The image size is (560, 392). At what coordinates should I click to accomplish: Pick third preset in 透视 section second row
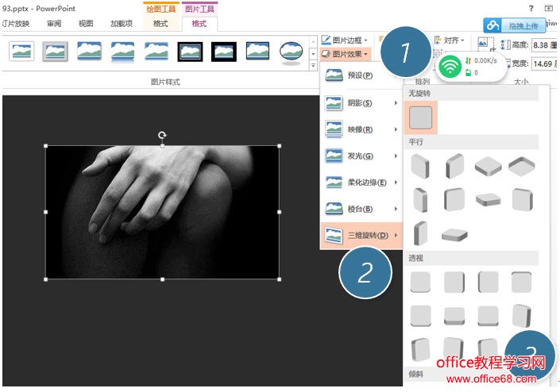(x=489, y=316)
